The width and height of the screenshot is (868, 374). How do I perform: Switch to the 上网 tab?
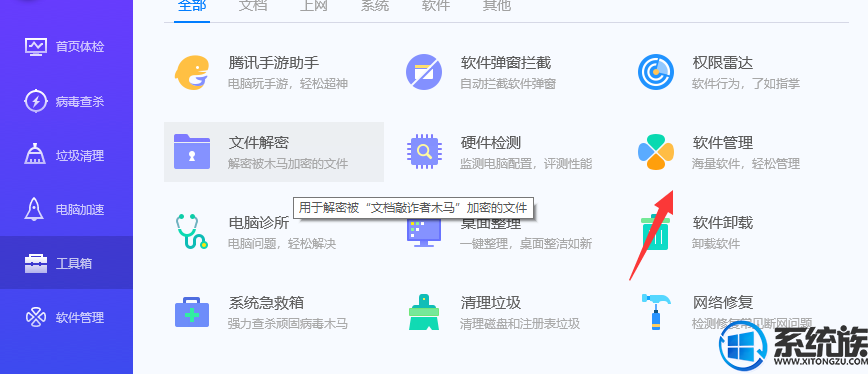(314, 6)
